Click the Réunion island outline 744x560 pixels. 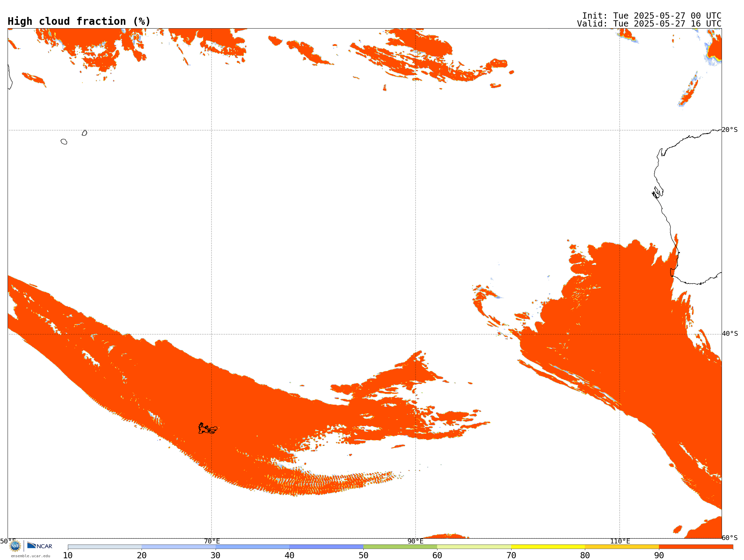click(64, 142)
